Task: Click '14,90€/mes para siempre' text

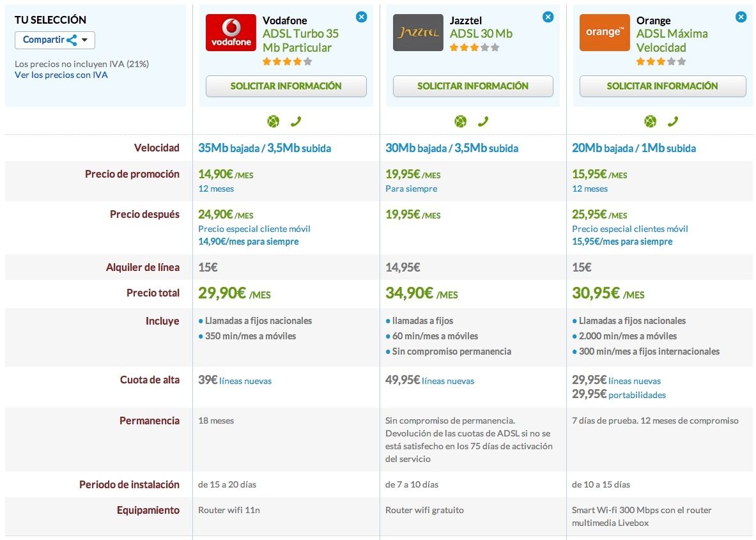Action: [249, 242]
